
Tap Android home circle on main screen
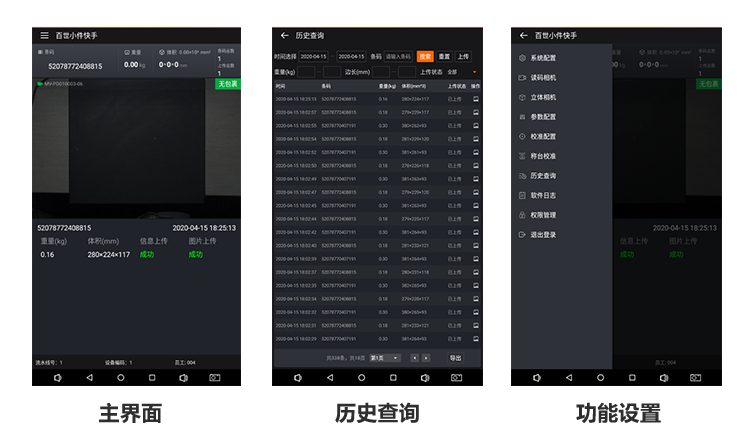click(121, 378)
